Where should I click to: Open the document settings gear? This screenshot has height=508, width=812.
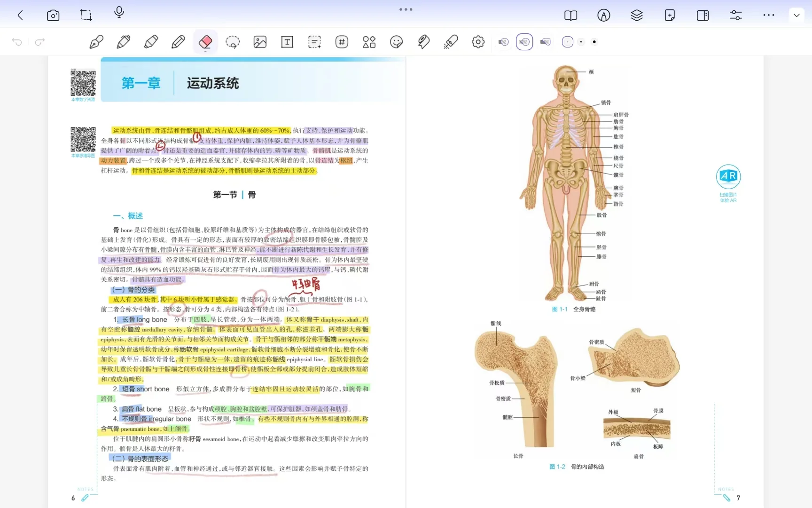478,42
